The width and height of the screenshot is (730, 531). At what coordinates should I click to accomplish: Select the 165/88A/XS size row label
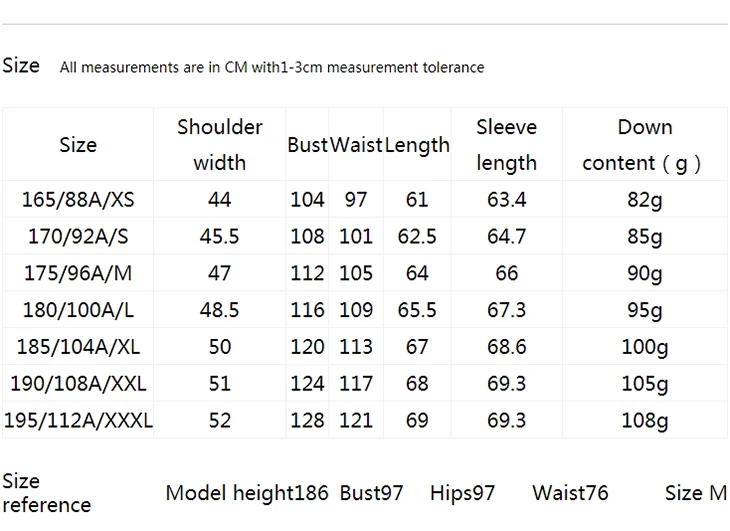78,200
